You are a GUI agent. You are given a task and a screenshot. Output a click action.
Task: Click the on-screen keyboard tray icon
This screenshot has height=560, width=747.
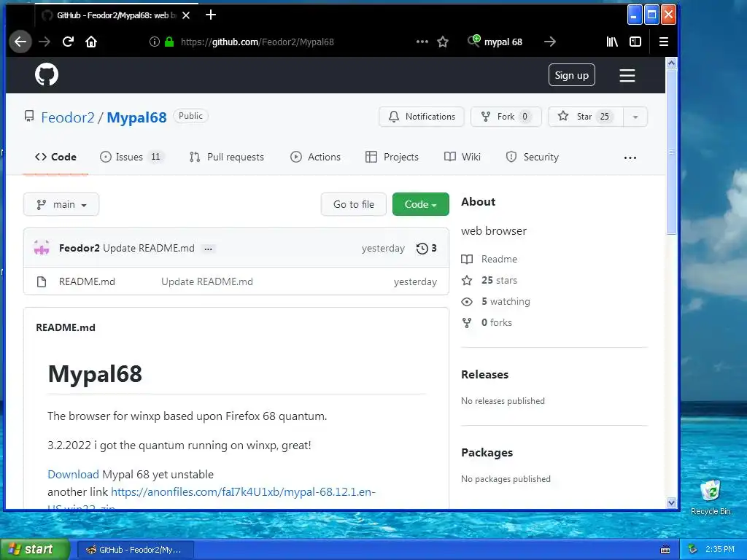click(x=665, y=550)
